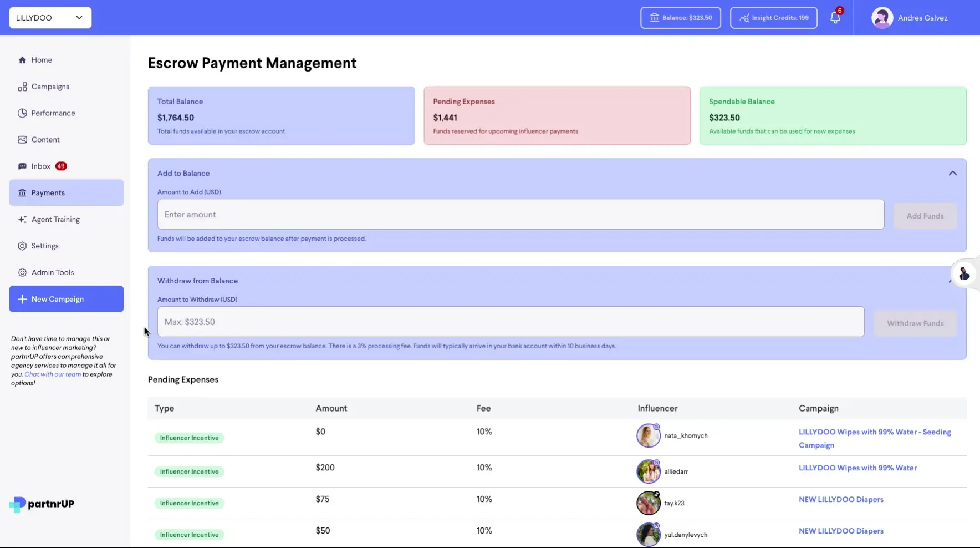Open Insight Credits
This screenshot has width=980, height=548.
(x=773, y=17)
